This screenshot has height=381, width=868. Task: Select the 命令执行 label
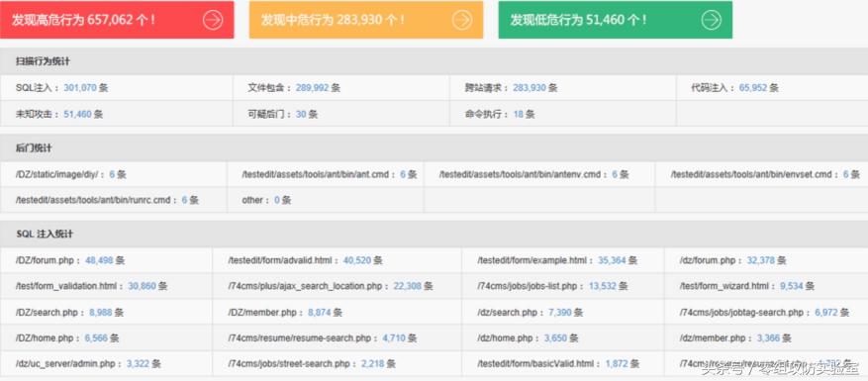483,114
